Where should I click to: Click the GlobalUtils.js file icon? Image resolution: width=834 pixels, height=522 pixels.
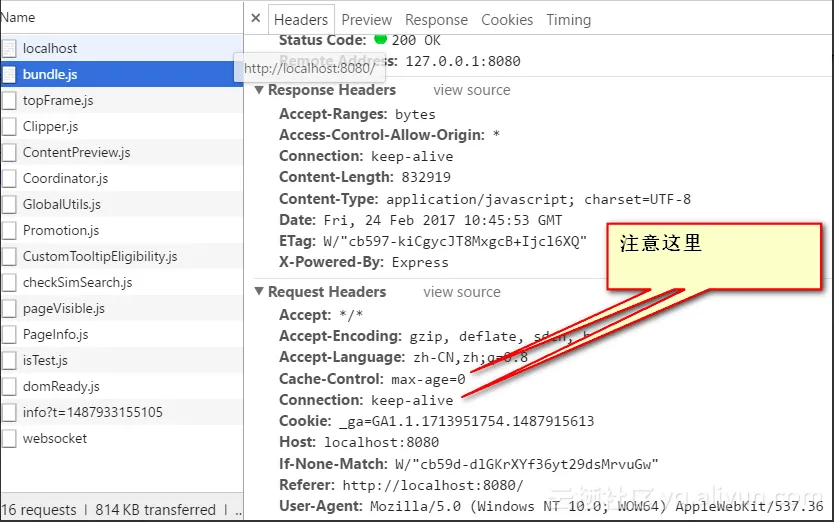click(9, 205)
